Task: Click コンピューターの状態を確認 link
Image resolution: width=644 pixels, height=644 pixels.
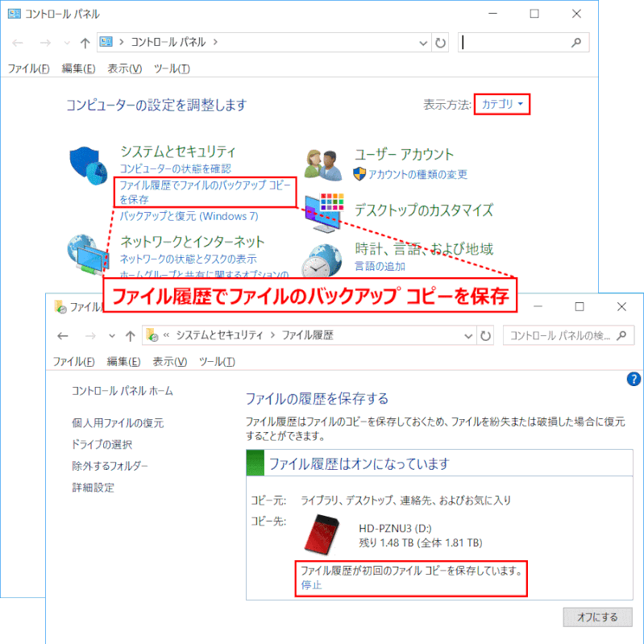Action: click(176, 168)
